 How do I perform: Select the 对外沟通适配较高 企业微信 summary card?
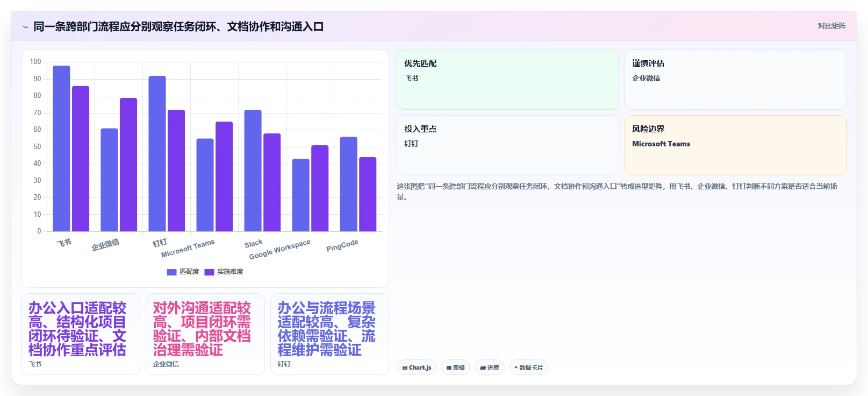(x=205, y=334)
